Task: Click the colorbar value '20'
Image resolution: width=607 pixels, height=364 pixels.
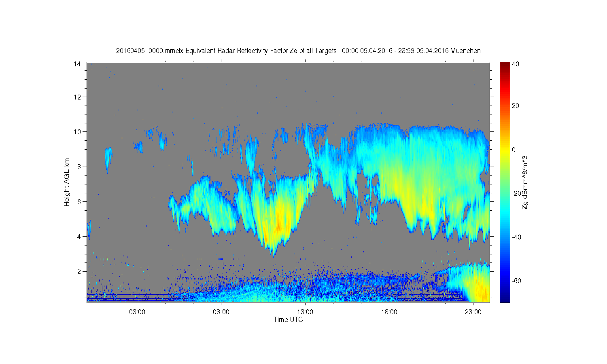Action: (516, 106)
